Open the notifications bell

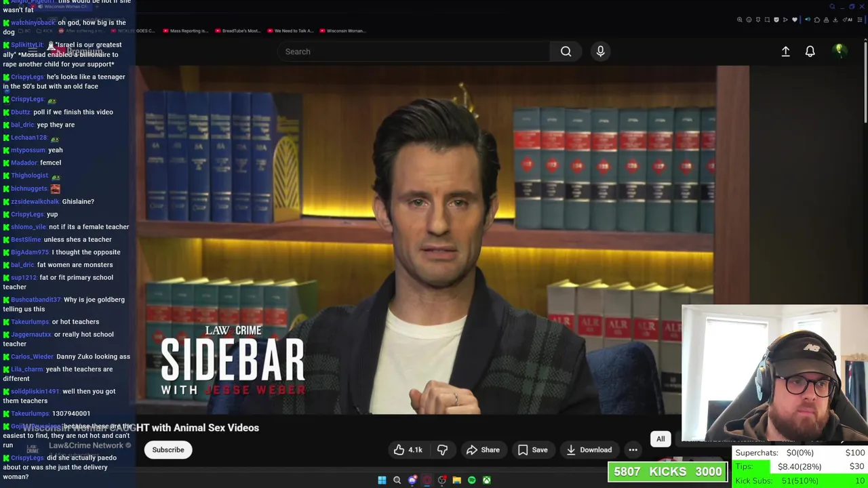pyautogui.click(x=810, y=52)
